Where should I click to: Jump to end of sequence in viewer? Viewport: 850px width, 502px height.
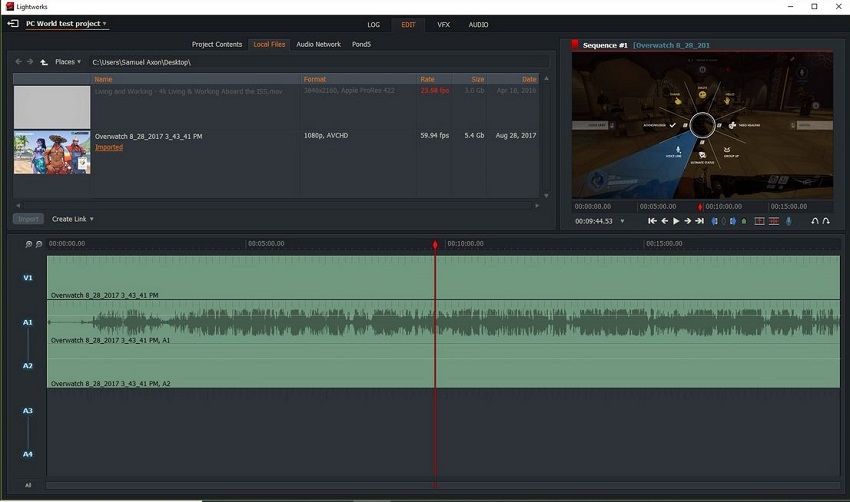(x=699, y=221)
